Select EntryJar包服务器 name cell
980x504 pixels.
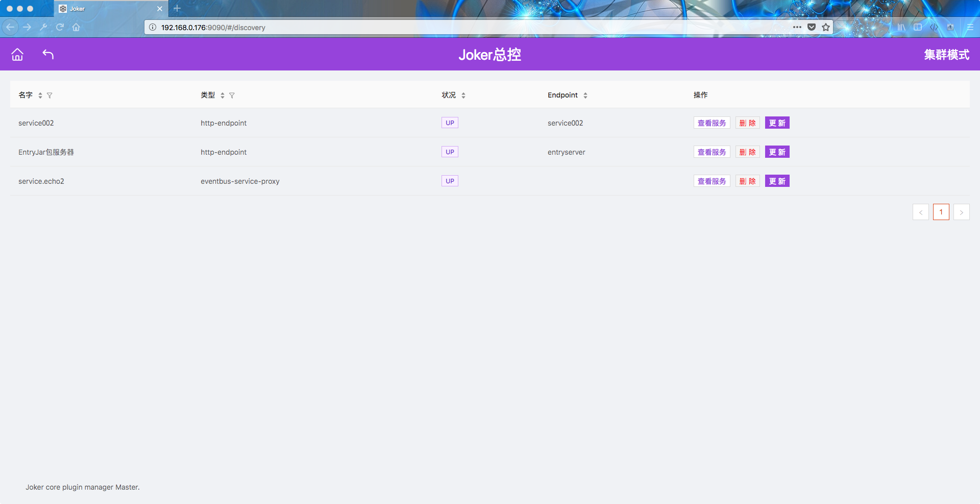click(46, 152)
